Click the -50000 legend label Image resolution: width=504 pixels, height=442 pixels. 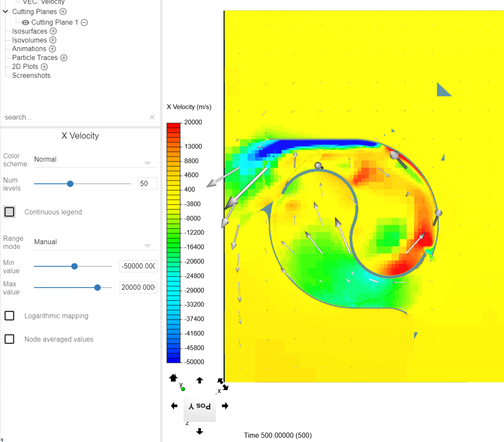(x=194, y=362)
